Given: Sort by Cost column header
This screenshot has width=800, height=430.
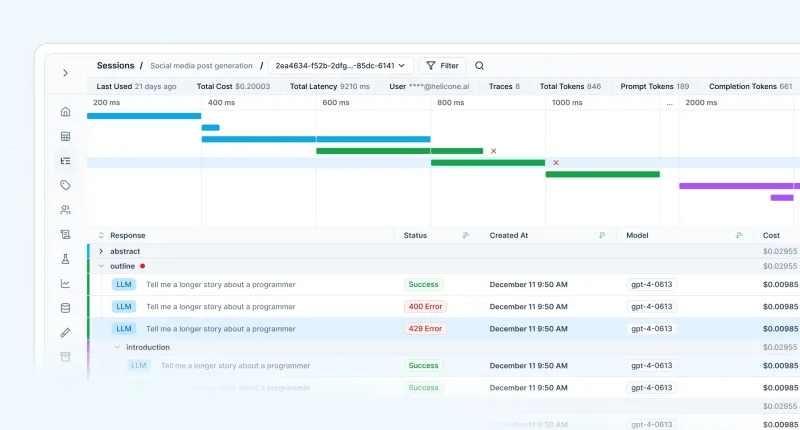Looking at the screenshot, I should pyautogui.click(x=771, y=235).
